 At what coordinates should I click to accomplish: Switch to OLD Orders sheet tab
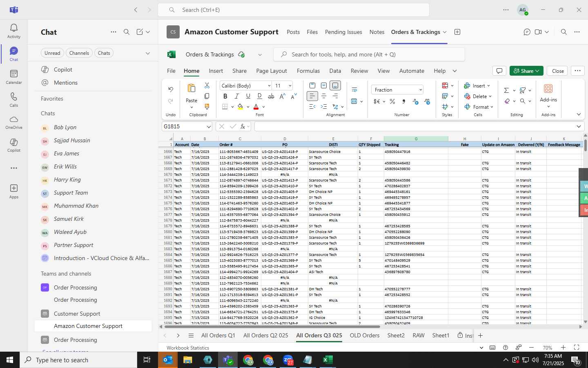pyautogui.click(x=365, y=335)
